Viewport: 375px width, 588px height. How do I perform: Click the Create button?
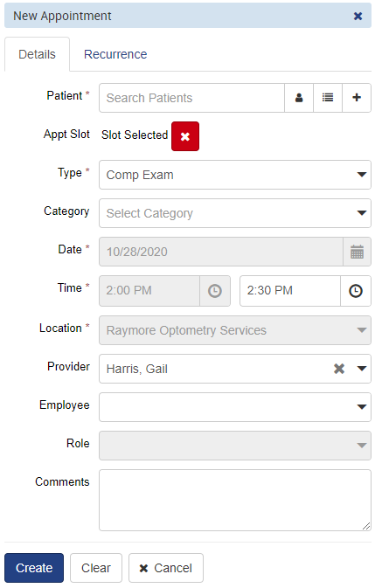tap(34, 568)
